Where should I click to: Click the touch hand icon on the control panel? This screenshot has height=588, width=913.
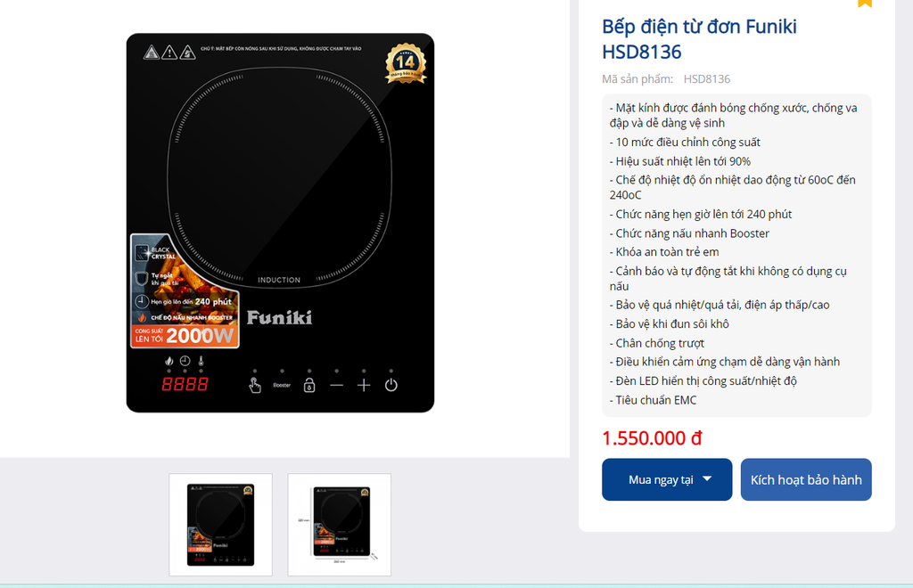point(254,385)
